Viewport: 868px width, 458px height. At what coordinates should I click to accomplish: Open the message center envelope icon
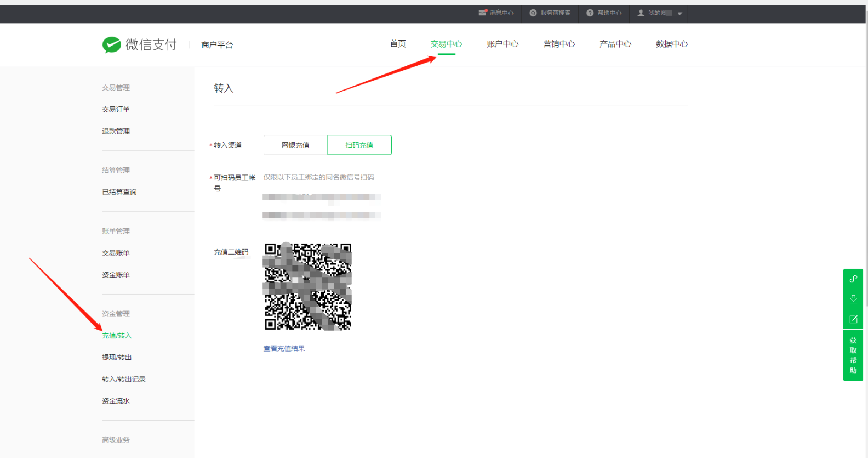point(483,13)
